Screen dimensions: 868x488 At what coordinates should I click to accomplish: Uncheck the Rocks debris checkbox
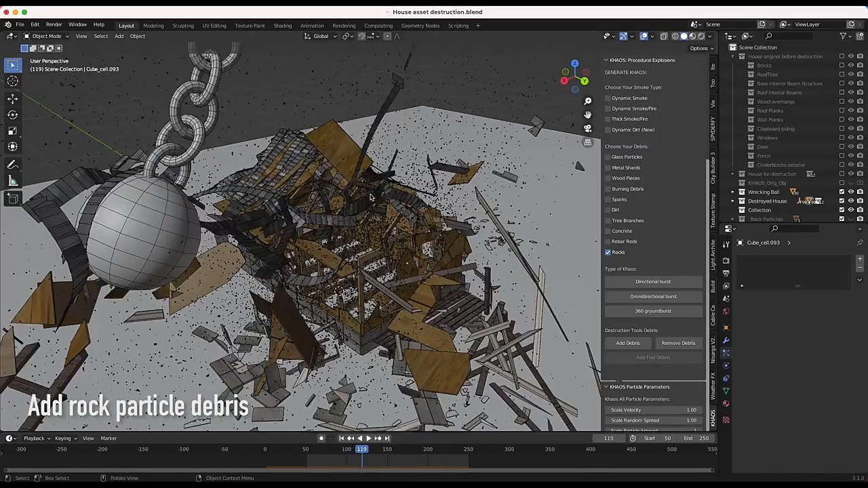(x=608, y=252)
